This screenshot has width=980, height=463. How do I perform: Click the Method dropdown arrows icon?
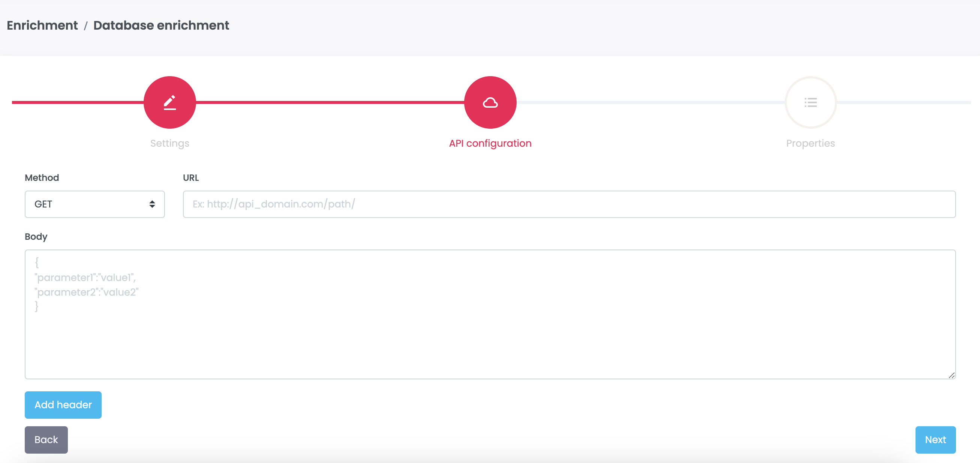click(x=152, y=204)
